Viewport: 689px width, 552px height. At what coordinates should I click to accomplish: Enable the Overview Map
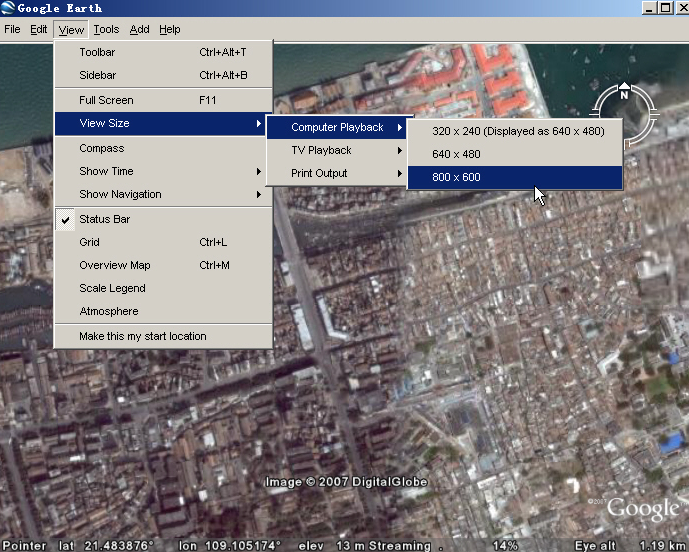click(x=114, y=265)
